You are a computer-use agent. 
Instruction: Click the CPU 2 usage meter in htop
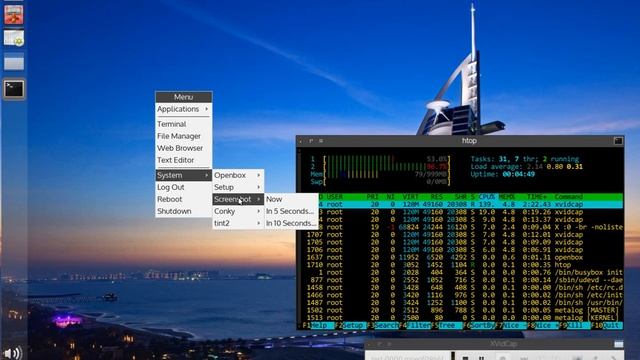381,167
